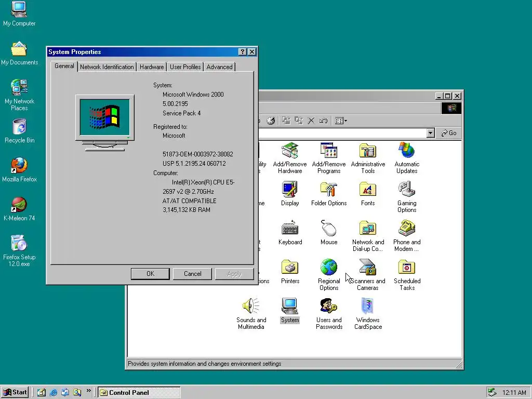Image resolution: width=532 pixels, height=399 pixels.
Task: Click the Move To toolbar icon
Action: pos(286,121)
